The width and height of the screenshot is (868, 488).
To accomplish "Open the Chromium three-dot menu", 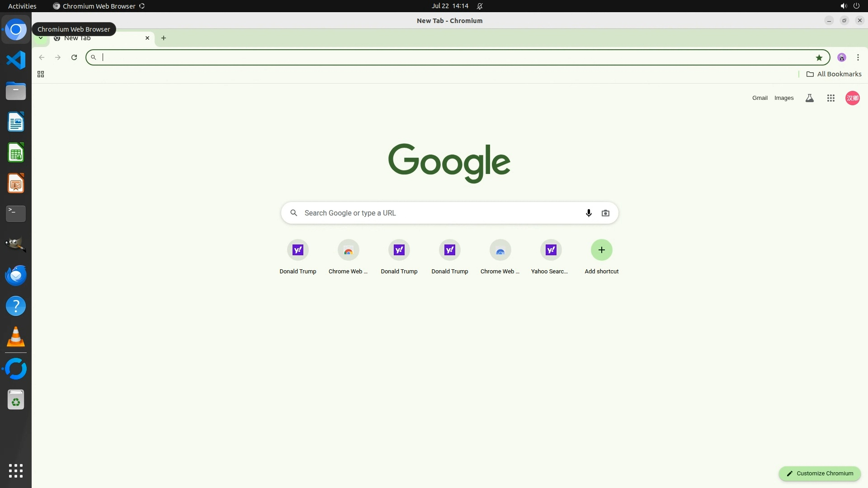I will click(x=858, y=57).
